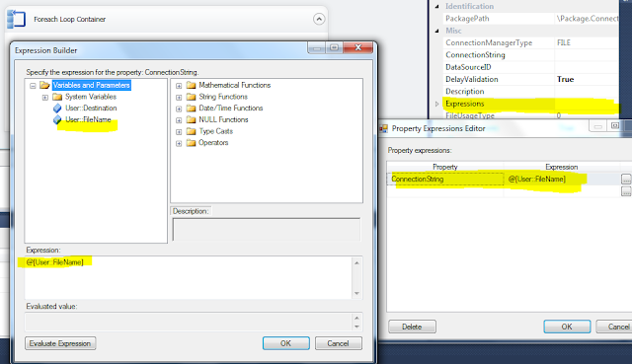The width and height of the screenshot is (632, 364).
Task: Click the Expression column header
Action: (x=562, y=167)
